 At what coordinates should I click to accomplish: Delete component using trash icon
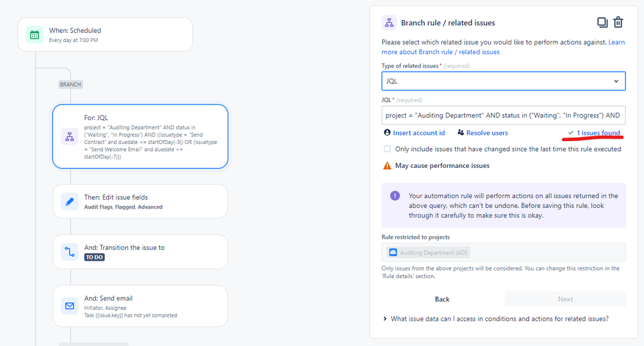click(618, 22)
